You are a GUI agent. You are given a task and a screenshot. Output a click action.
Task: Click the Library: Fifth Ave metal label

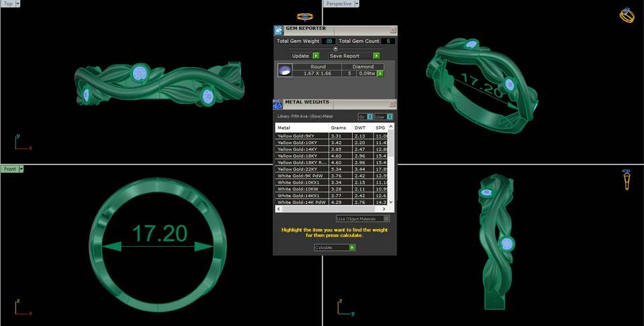[x=305, y=117]
